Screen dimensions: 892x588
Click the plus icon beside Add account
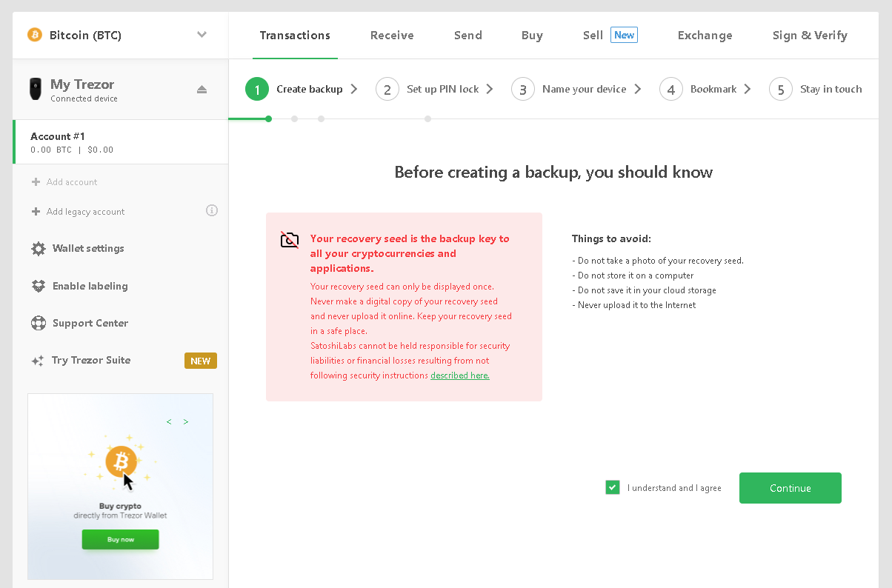pos(36,181)
